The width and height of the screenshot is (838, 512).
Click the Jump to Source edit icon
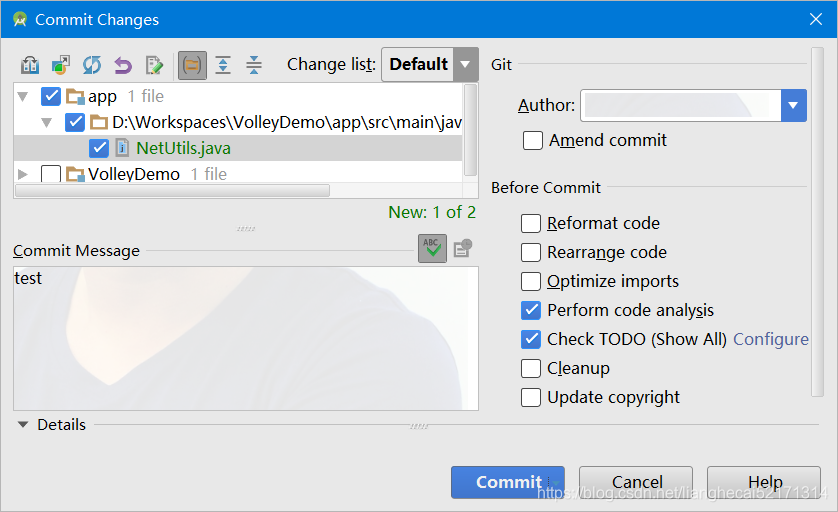click(154, 65)
